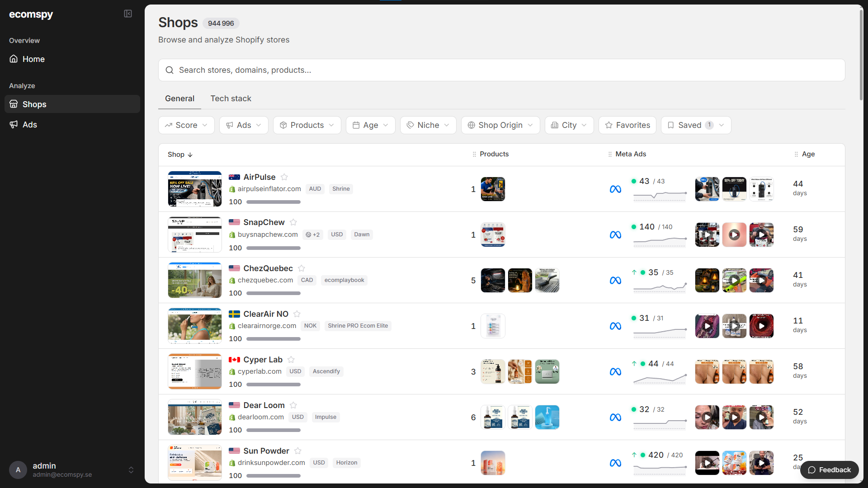This screenshot has width=868, height=488.
Task: Toggle the ChezQuebec favorite star
Action: point(302,268)
